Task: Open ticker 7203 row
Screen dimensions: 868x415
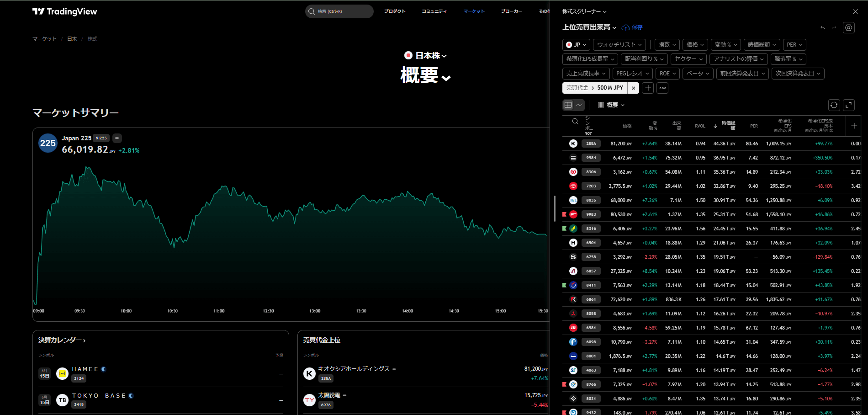Action: (712, 186)
